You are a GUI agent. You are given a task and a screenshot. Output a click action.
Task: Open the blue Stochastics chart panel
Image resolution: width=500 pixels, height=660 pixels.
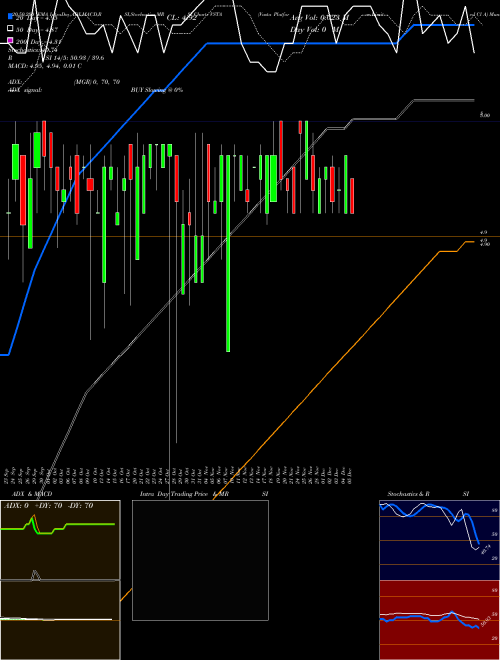click(439, 540)
